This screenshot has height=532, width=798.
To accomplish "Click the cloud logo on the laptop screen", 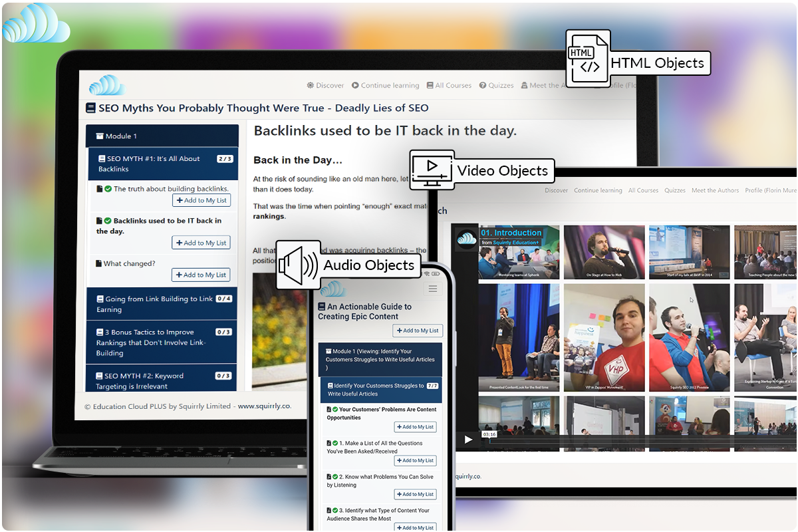I will [107, 85].
